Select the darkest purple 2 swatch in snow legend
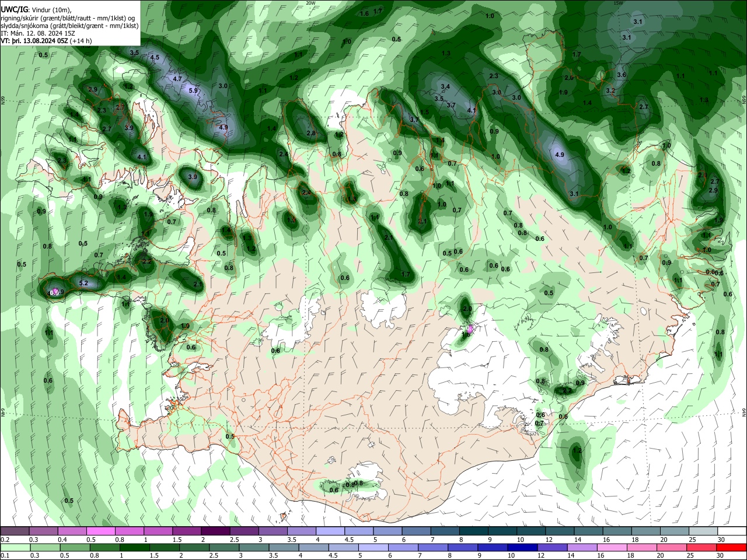The image size is (747, 560). pyautogui.click(x=215, y=531)
